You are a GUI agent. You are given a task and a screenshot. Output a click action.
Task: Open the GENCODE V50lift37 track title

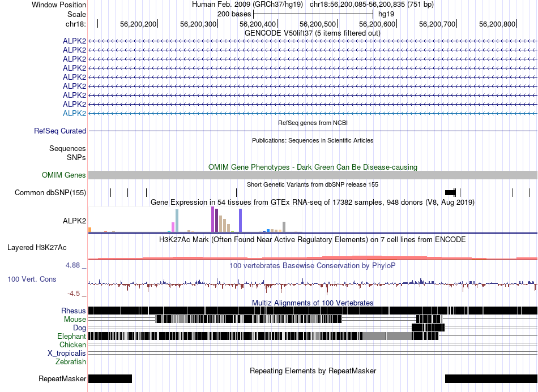(313, 33)
